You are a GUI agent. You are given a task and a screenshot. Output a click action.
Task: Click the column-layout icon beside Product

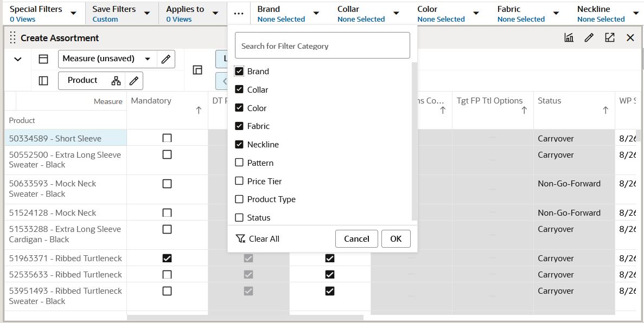[x=43, y=80]
